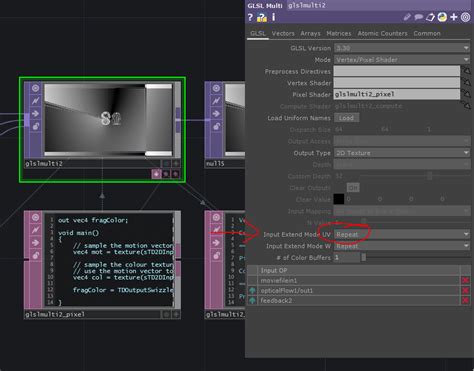Toggle Bypass arrow flag on glslmulti2 node

coord(36,114)
